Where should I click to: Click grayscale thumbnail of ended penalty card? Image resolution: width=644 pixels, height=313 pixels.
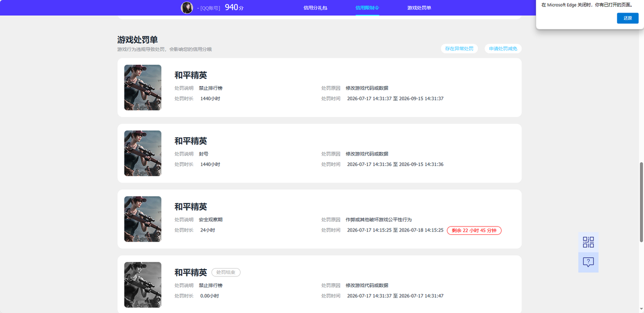click(x=143, y=285)
